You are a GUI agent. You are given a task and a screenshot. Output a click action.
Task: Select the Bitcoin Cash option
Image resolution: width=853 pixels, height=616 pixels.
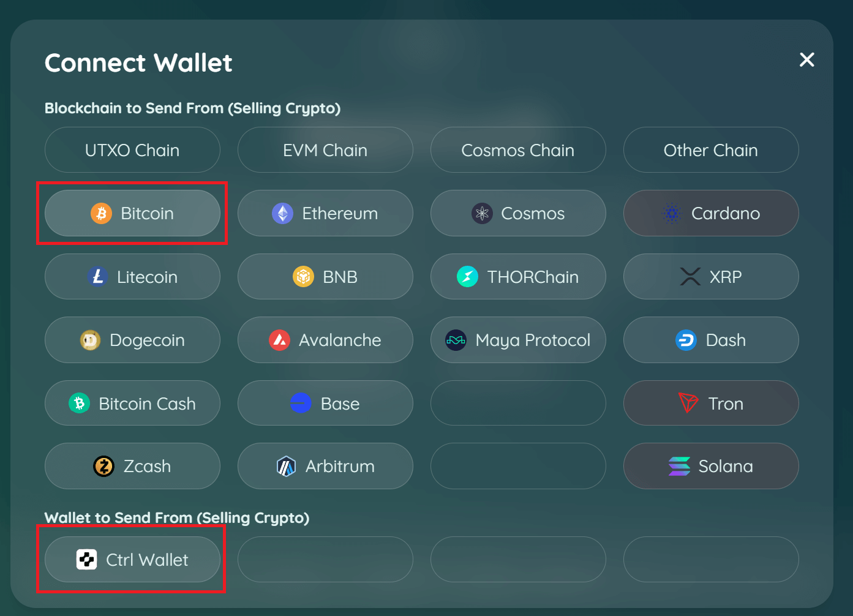[132, 404]
